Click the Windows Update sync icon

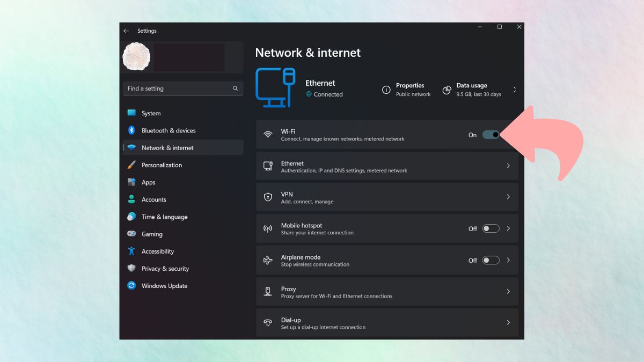(x=131, y=286)
